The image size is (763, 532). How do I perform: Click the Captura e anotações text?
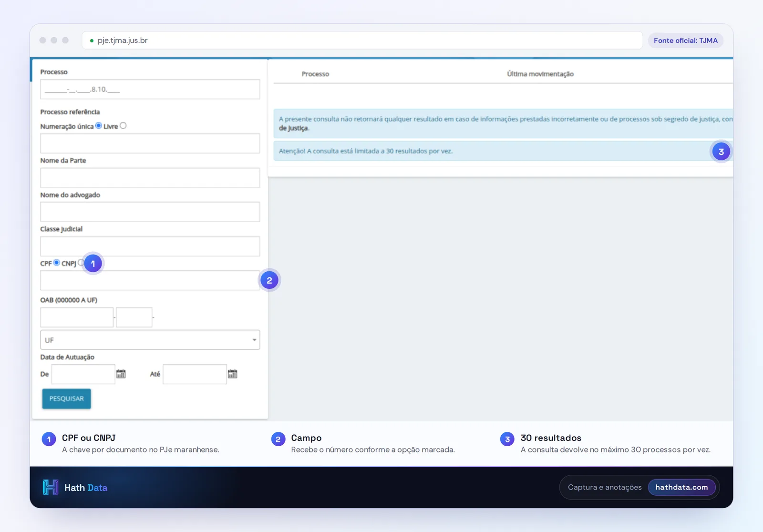point(605,487)
